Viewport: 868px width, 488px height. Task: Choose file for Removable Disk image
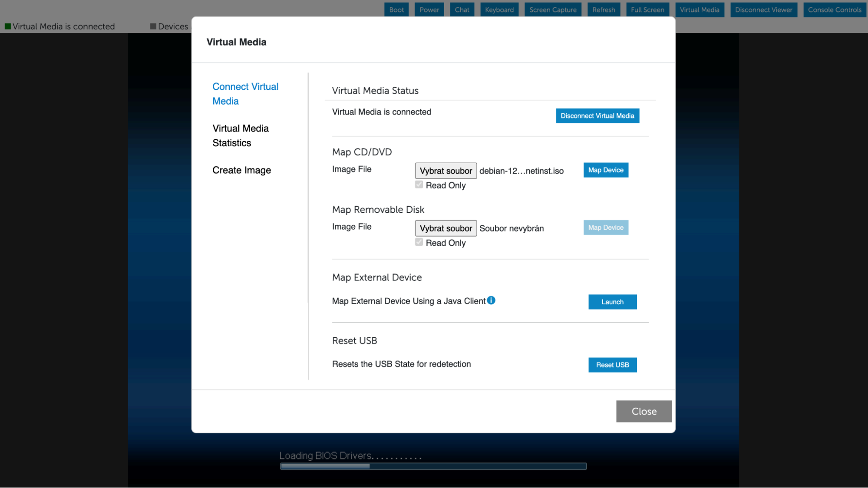click(x=446, y=228)
